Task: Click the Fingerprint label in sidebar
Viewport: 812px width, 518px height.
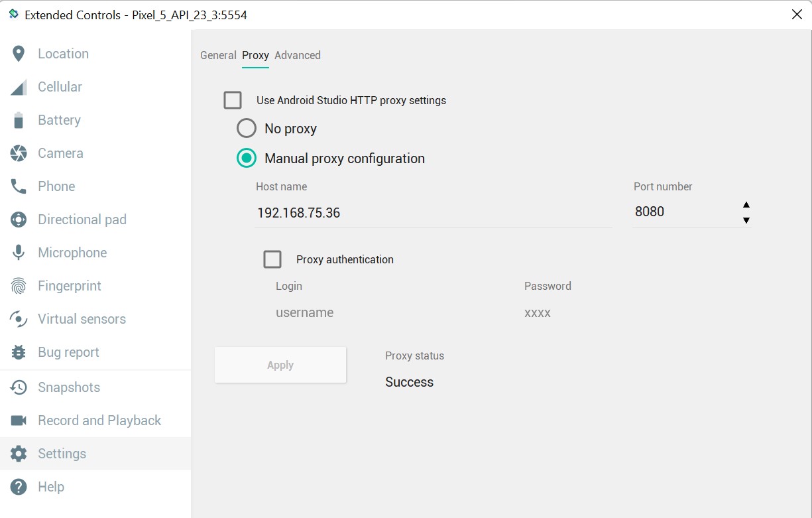Action: (70, 286)
